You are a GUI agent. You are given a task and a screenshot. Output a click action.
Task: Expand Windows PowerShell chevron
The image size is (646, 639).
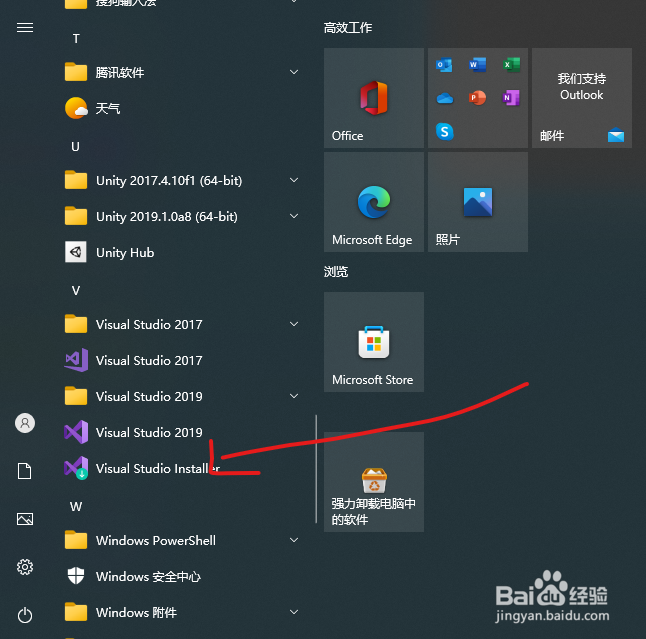pos(294,540)
